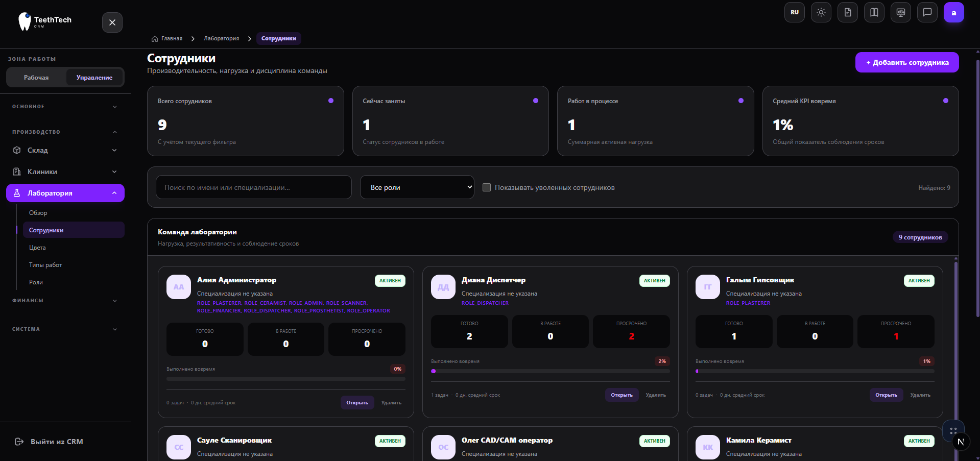Open the Обзор submenu item
The width and height of the screenshot is (980, 461).
[x=74, y=213]
